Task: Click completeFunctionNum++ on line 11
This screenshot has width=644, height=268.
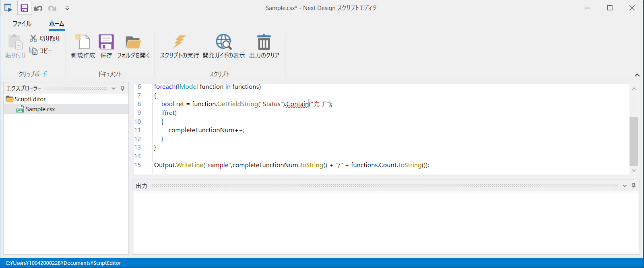Action: point(206,130)
